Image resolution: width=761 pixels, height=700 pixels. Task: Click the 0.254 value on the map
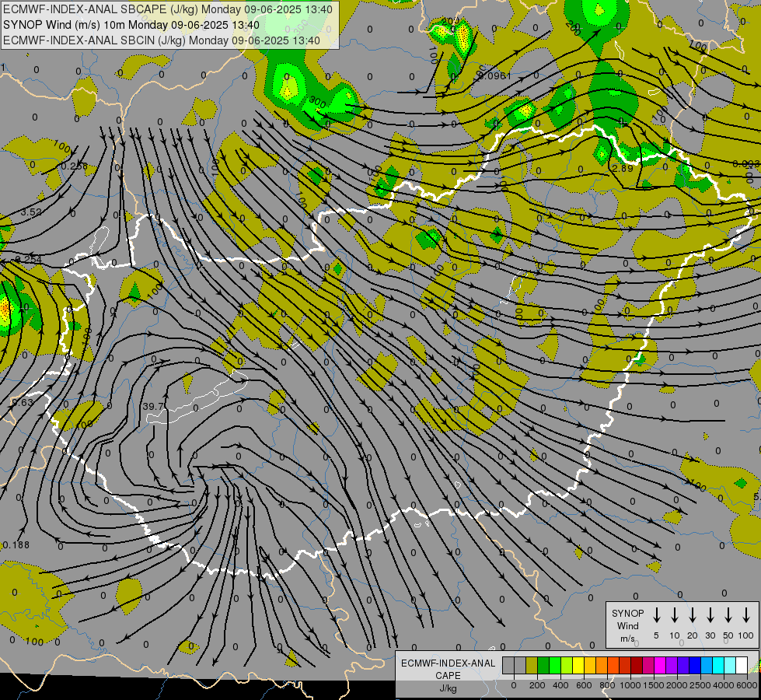click(29, 260)
